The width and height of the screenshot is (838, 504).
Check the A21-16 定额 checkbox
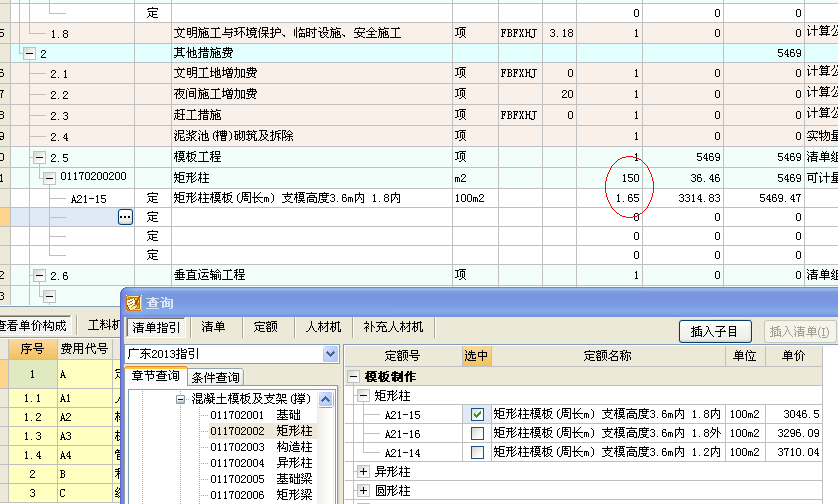click(x=477, y=433)
